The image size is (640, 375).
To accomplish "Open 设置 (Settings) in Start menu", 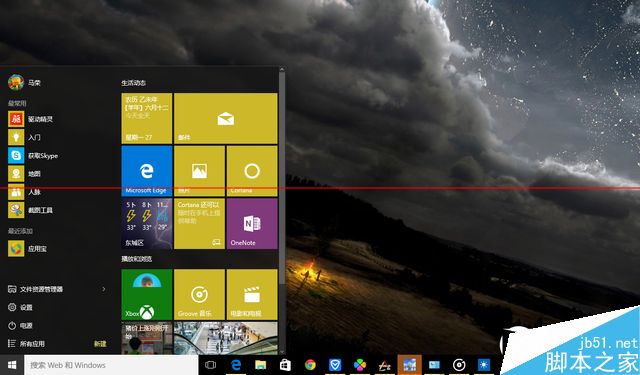I will 20,307.
